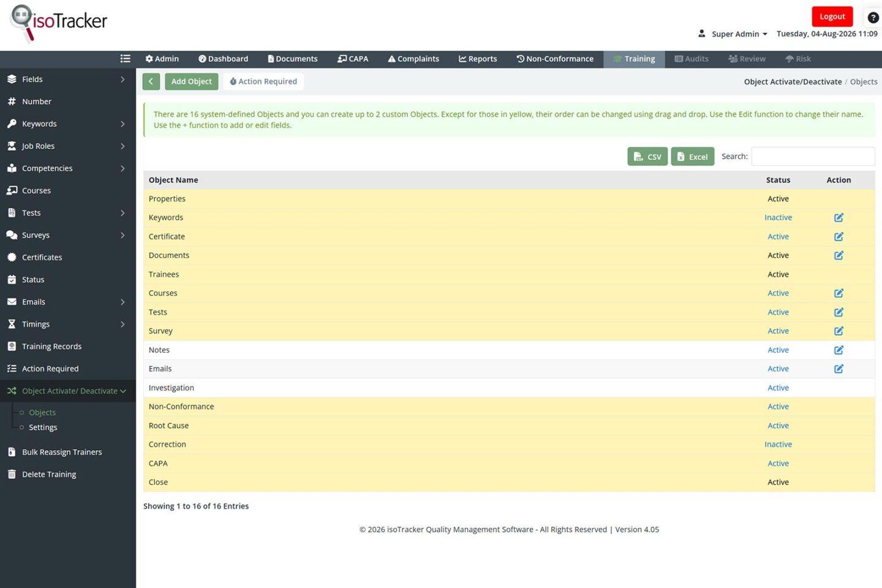The height and width of the screenshot is (588, 882).
Task: Click the Keywords key icon in sidebar
Action: point(12,124)
